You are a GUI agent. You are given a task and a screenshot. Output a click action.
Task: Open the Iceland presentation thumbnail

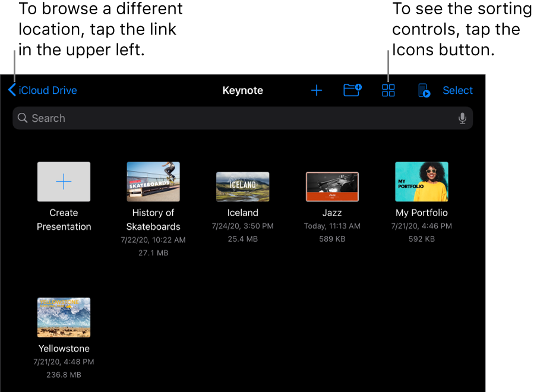(x=242, y=186)
